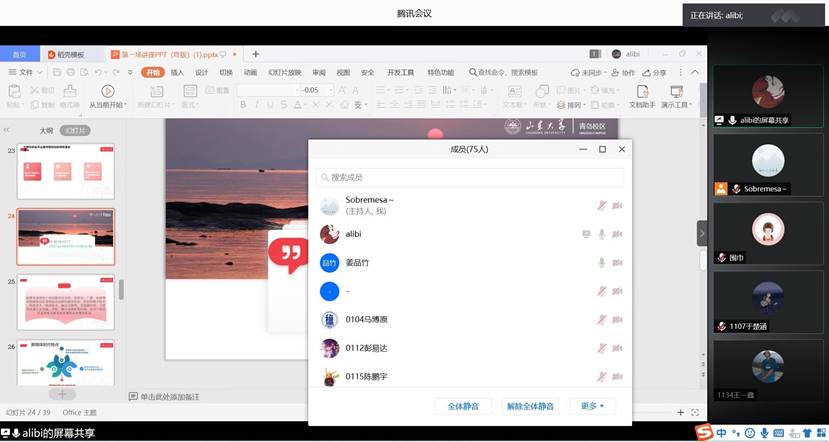Toggle the camera icon for 0104马博原

[618, 320]
